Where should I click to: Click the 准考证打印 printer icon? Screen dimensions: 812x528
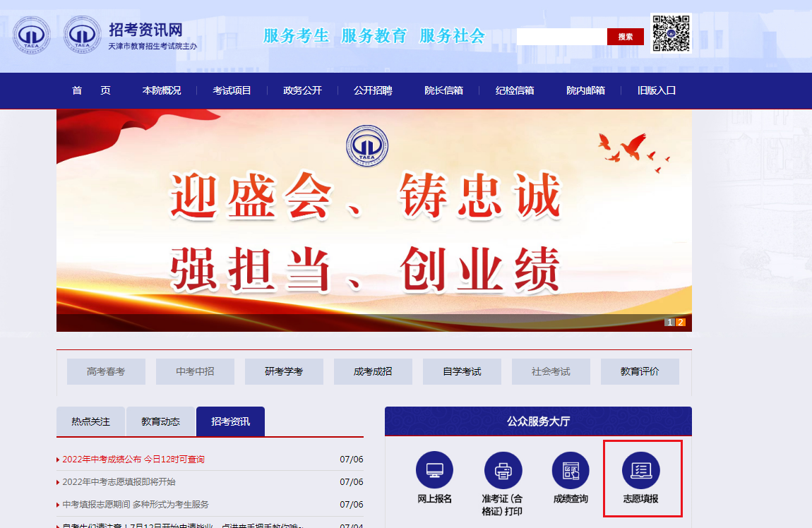click(503, 470)
